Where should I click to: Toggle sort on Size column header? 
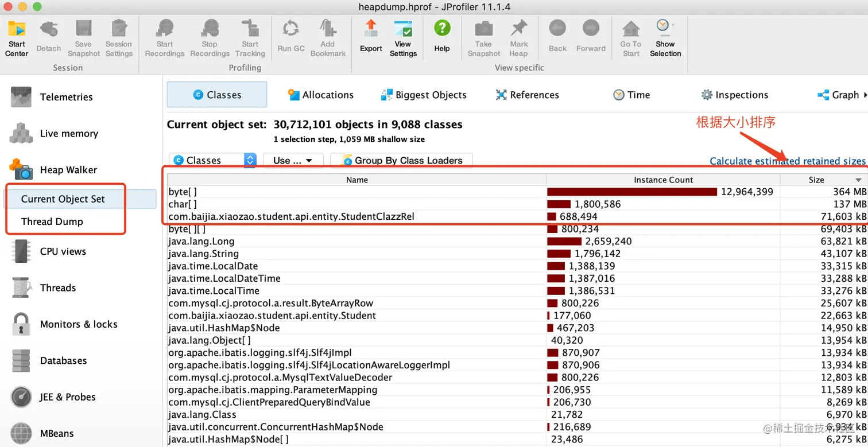click(824, 180)
